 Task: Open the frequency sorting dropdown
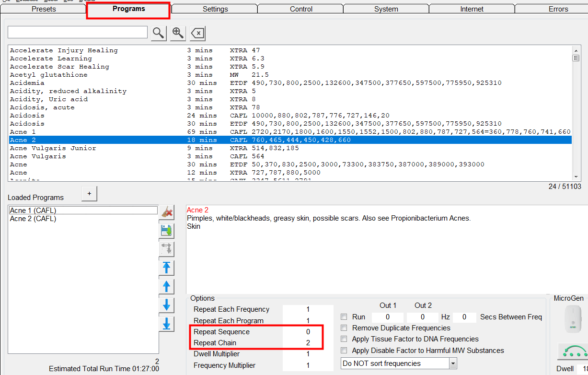pos(453,363)
